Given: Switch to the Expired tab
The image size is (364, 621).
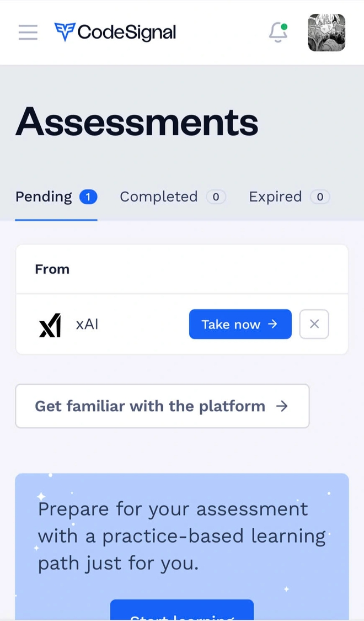Looking at the screenshot, I should click(289, 197).
